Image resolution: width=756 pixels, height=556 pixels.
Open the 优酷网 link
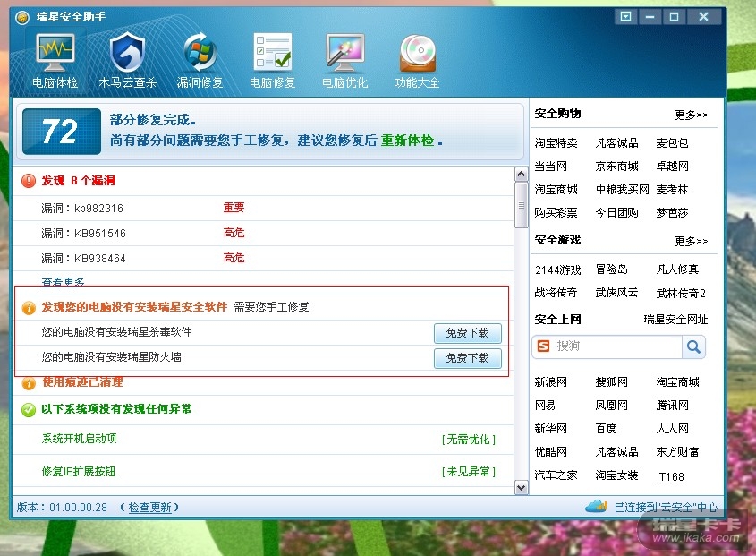coord(550,452)
